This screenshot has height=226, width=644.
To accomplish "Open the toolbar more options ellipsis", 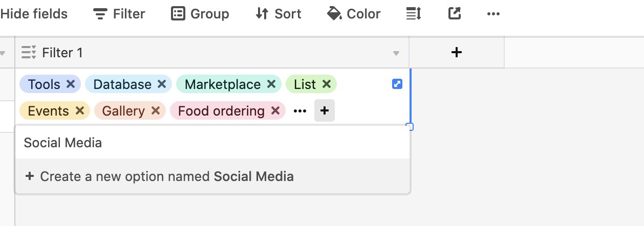I will coord(493,14).
